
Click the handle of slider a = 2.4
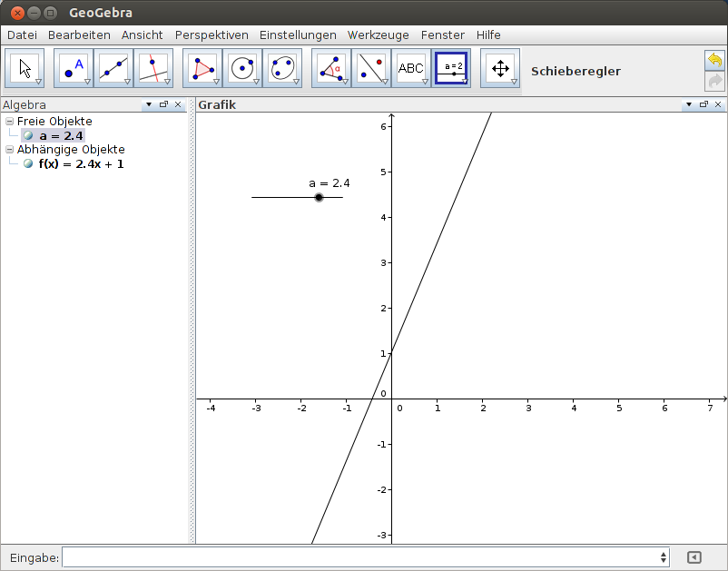[319, 197]
